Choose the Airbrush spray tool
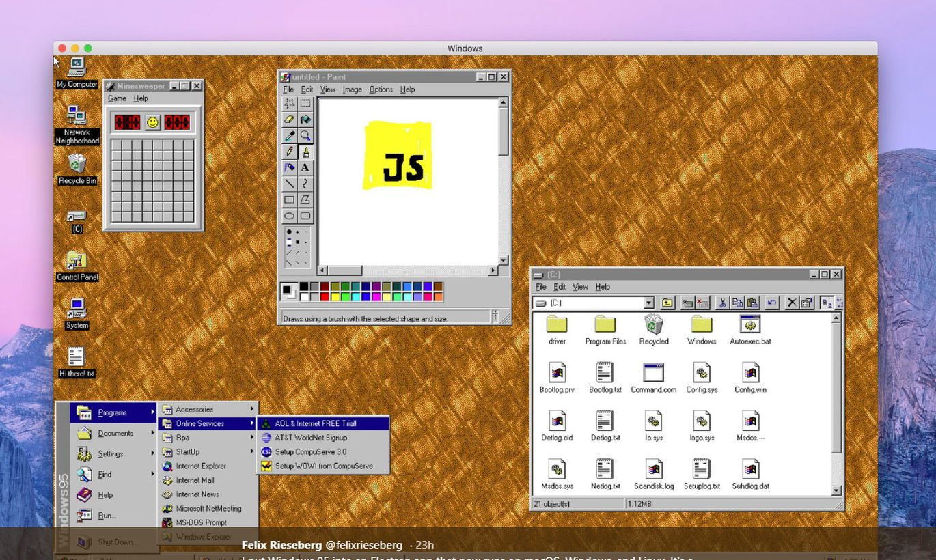Image resolution: width=936 pixels, height=560 pixels. coord(290,167)
